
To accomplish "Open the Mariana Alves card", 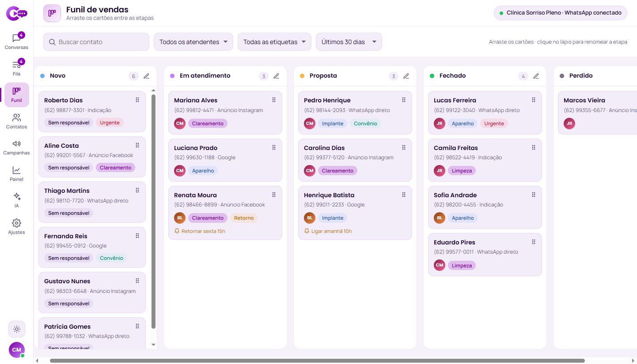I will click(225, 113).
